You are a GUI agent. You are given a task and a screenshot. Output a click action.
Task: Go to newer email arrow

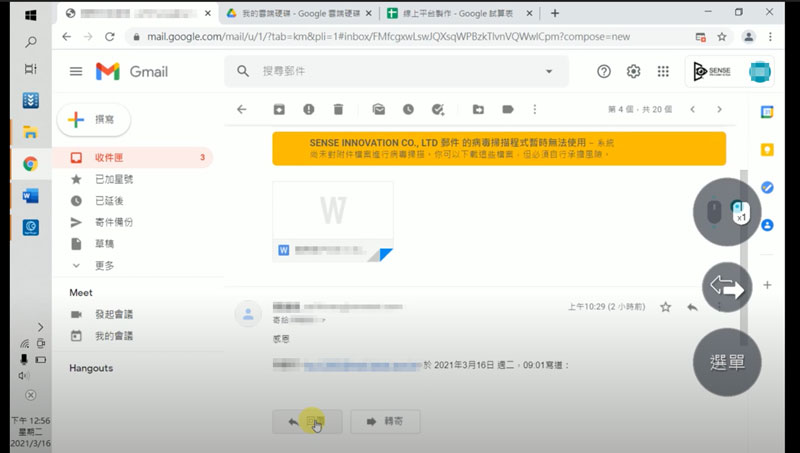coord(692,109)
